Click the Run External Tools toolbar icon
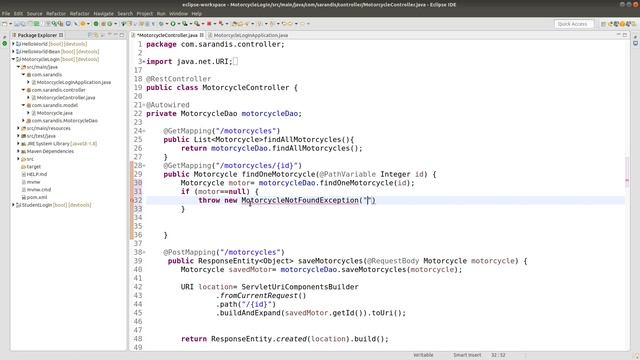 [197, 24]
